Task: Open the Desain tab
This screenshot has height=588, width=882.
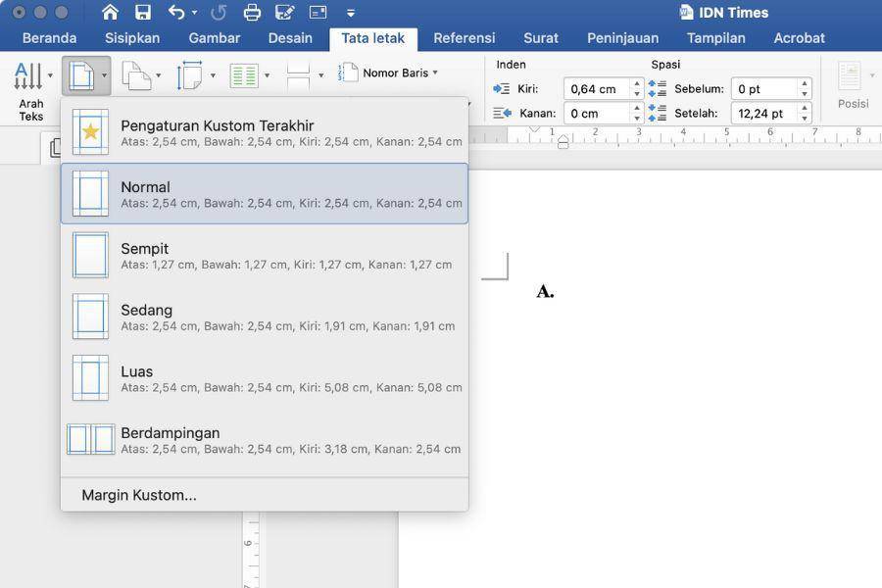Action: [290, 38]
